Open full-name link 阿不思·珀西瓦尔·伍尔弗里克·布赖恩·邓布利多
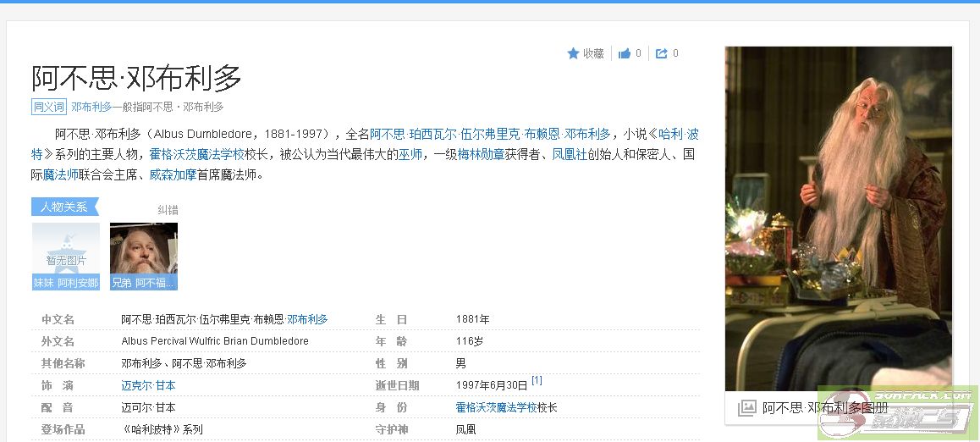This screenshot has height=442, width=980. (x=490, y=134)
